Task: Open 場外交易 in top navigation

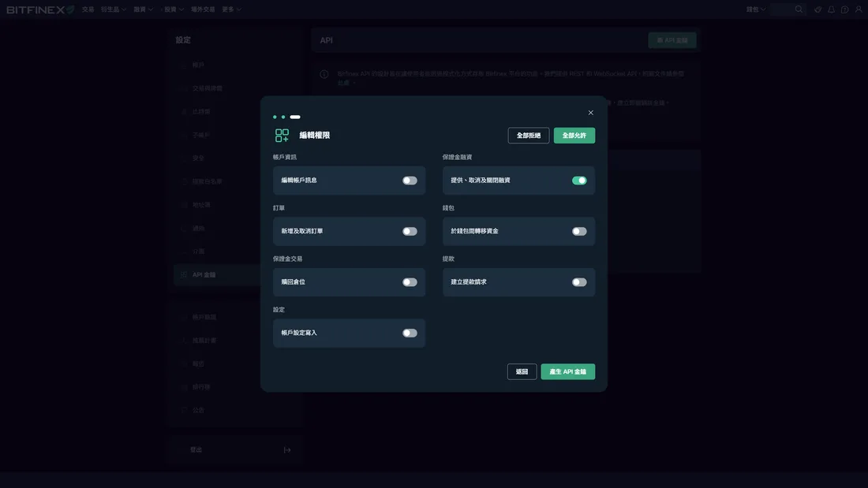Action: pyautogui.click(x=203, y=9)
